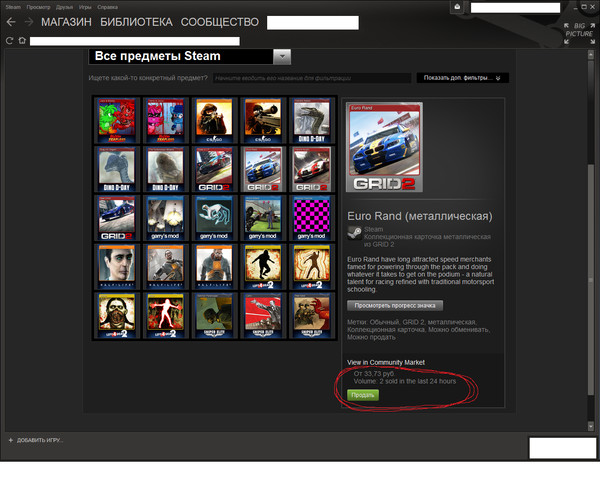Open the Справка menu

108,7
